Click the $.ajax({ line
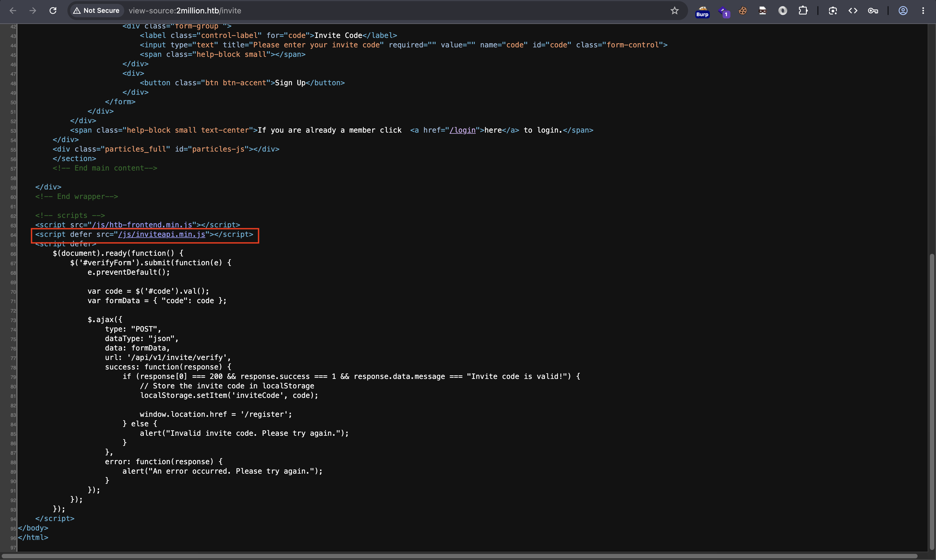 pyautogui.click(x=105, y=320)
